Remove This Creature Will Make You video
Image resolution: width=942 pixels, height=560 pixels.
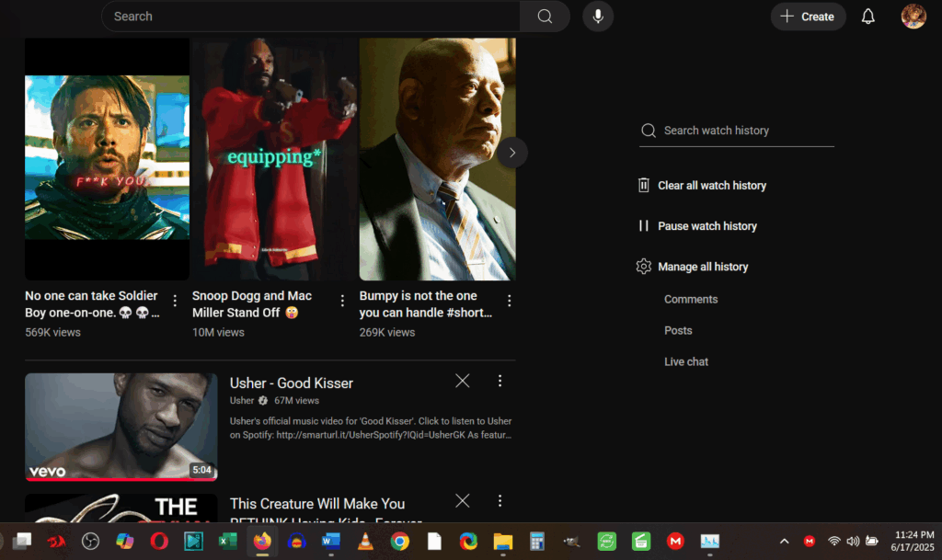(463, 501)
